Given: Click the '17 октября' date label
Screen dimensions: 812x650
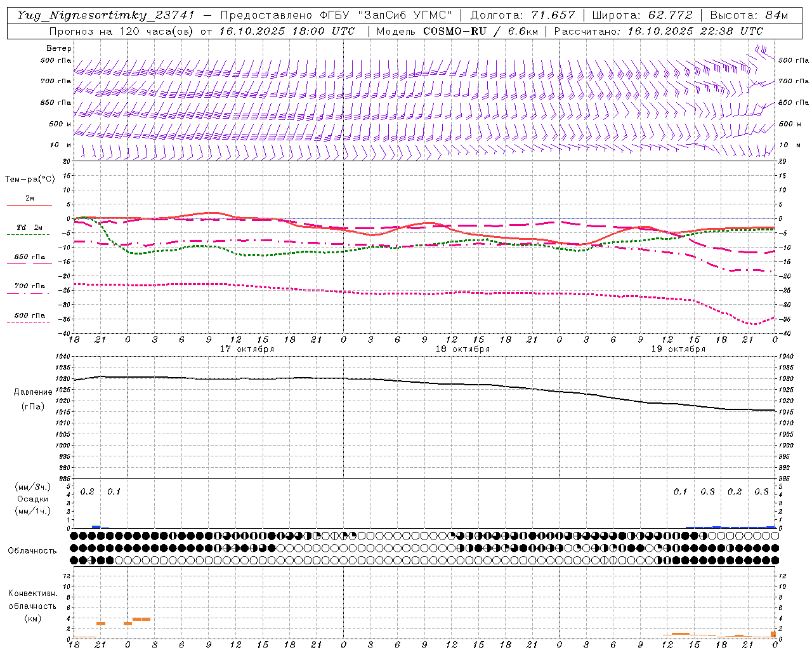Looking at the screenshot, I should 247,349.
